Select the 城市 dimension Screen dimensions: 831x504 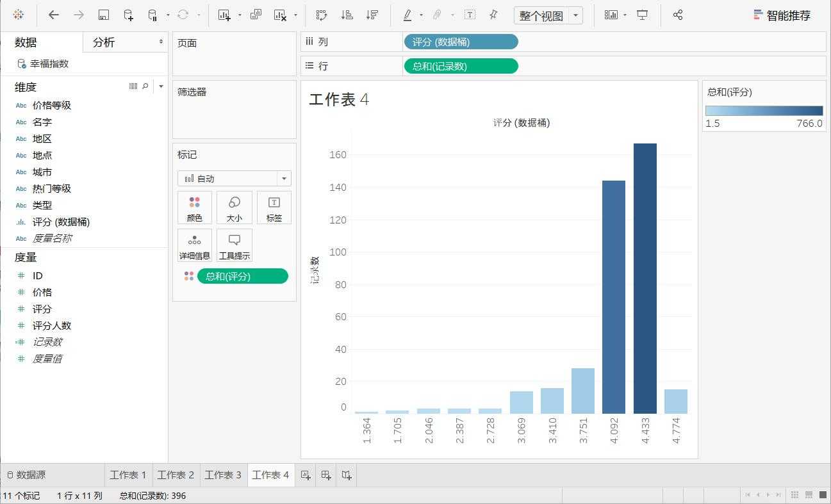[x=42, y=172]
